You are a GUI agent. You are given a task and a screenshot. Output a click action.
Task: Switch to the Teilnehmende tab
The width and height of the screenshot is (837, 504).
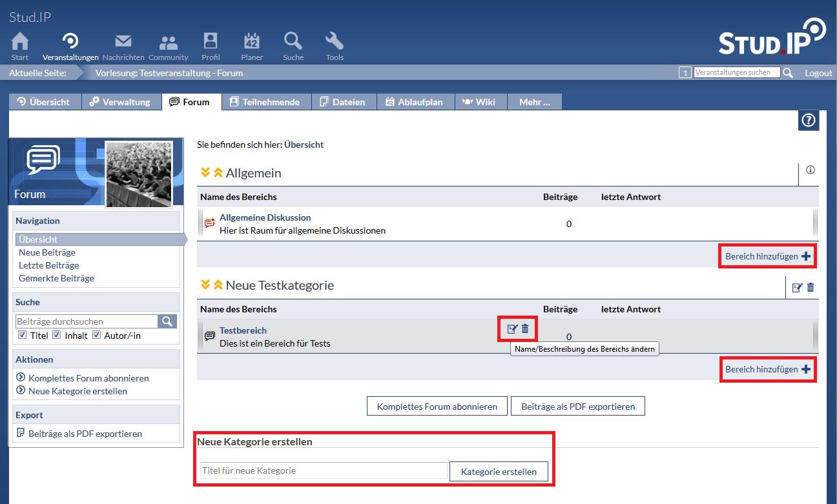click(x=265, y=102)
